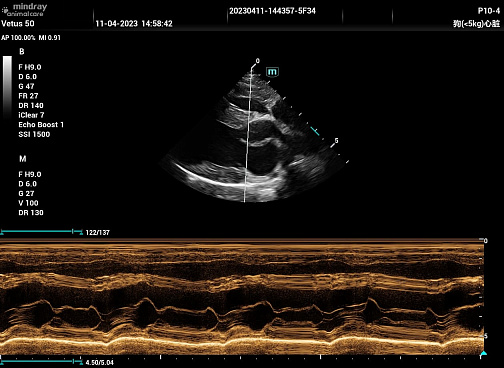504x368 pixels.
Task: Select the cine frame slider showing 122/137
Action: (x=41, y=232)
